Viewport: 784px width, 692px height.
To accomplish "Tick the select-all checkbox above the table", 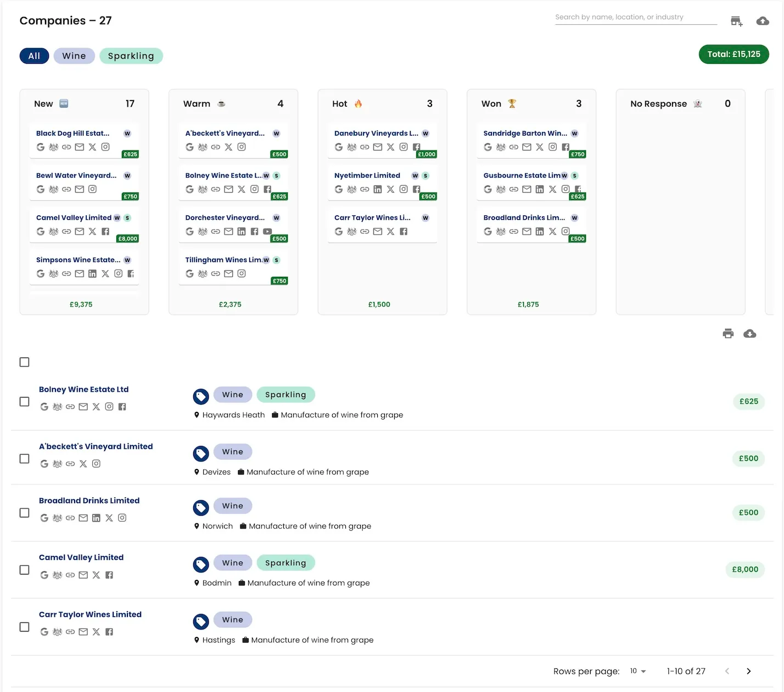I will tap(24, 362).
